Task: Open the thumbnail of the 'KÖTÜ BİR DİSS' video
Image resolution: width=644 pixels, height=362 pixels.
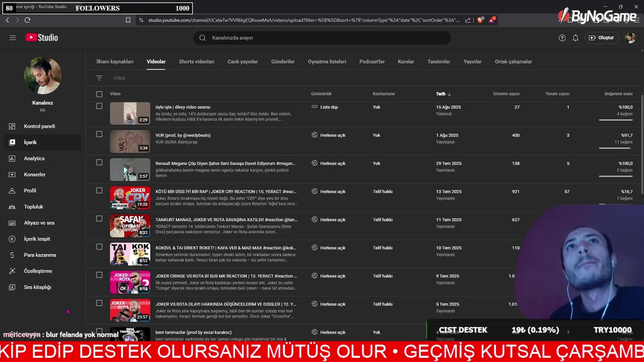Action: point(130,198)
